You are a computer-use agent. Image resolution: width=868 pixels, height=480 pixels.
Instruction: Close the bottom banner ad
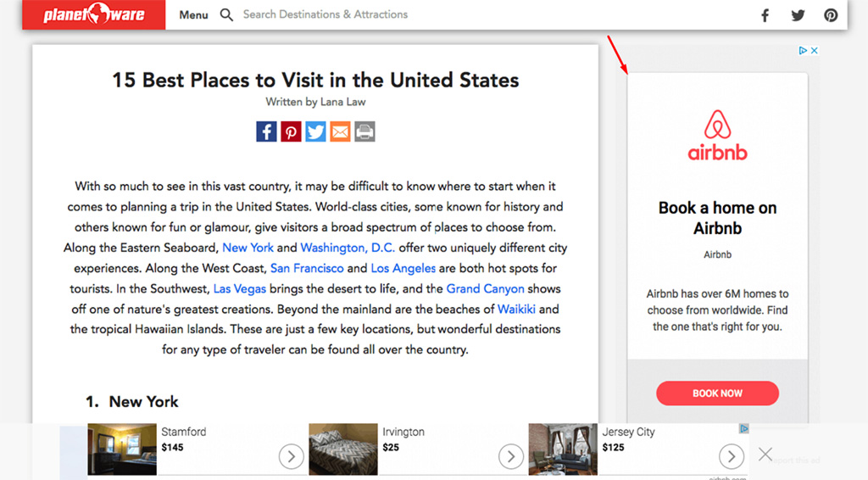765,454
